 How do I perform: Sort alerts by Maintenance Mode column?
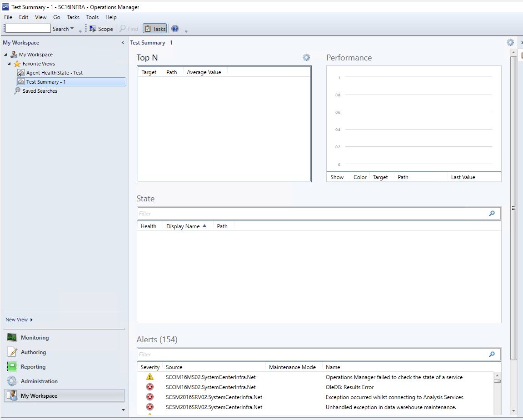(x=292, y=367)
